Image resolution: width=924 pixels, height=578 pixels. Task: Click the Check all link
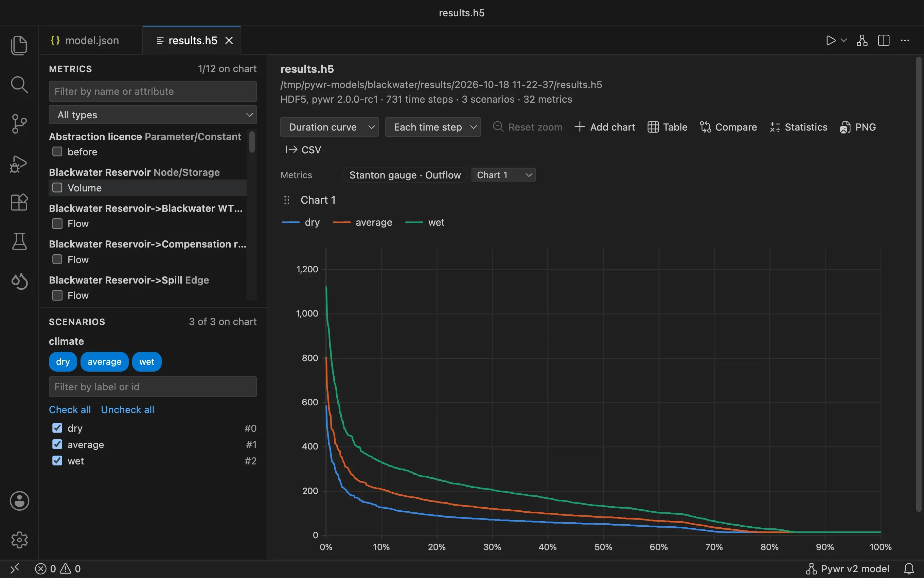click(x=70, y=409)
